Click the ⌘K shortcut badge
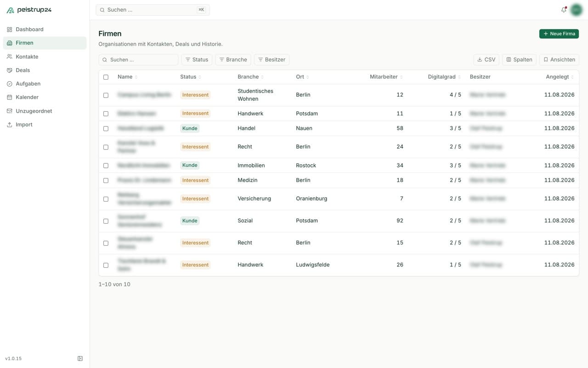The height and width of the screenshot is (368, 588). coord(201,10)
